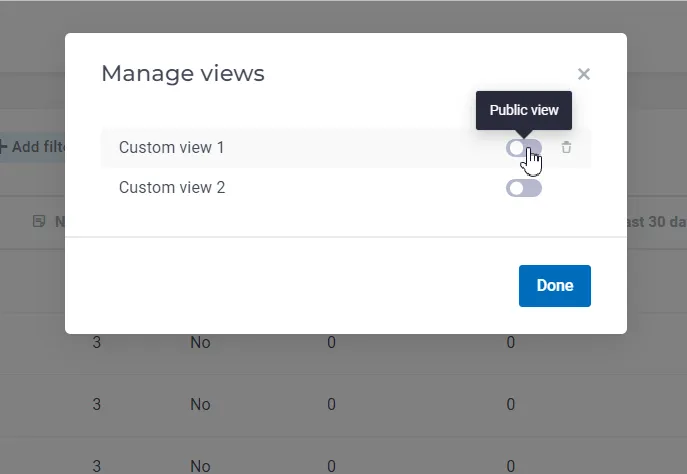Click the 3 in the topmost visible row
The height and width of the screenshot is (474, 687).
point(96,343)
